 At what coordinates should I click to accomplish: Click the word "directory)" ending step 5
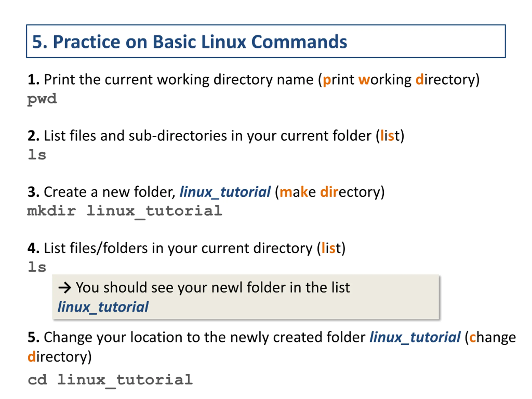[60, 357]
